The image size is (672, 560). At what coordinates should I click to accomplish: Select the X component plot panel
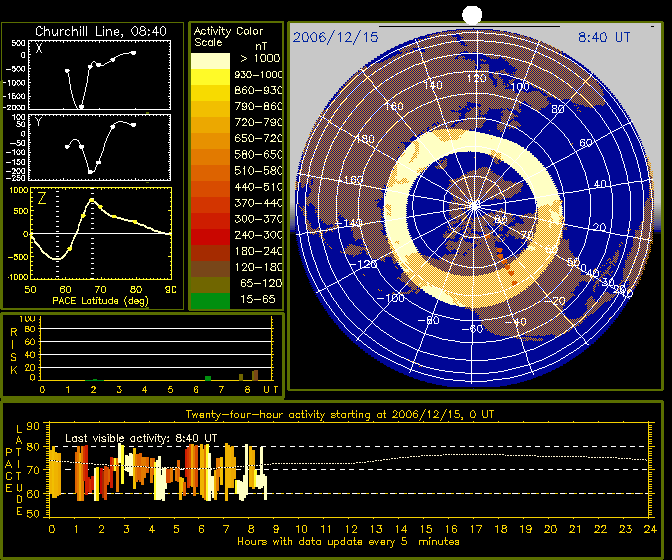point(99,75)
